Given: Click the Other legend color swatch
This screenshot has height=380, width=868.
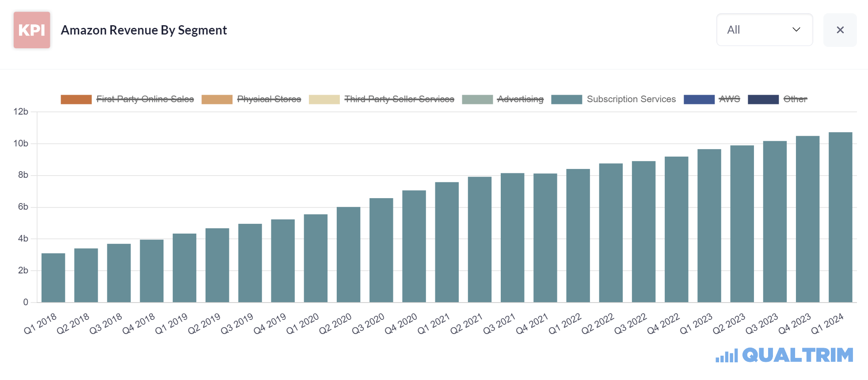Looking at the screenshot, I should click(x=763, y=100).
